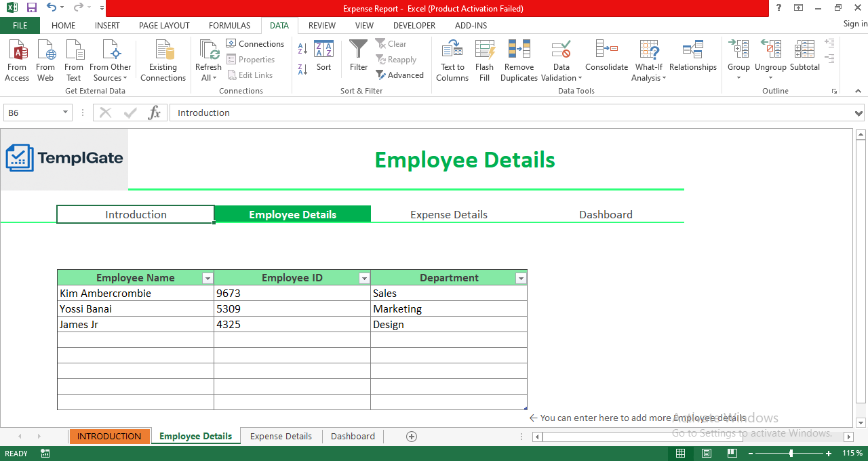Click the zoom in plus button
Image resolution: width=868 pixels, height=461 pixels.
pos(829,453)
